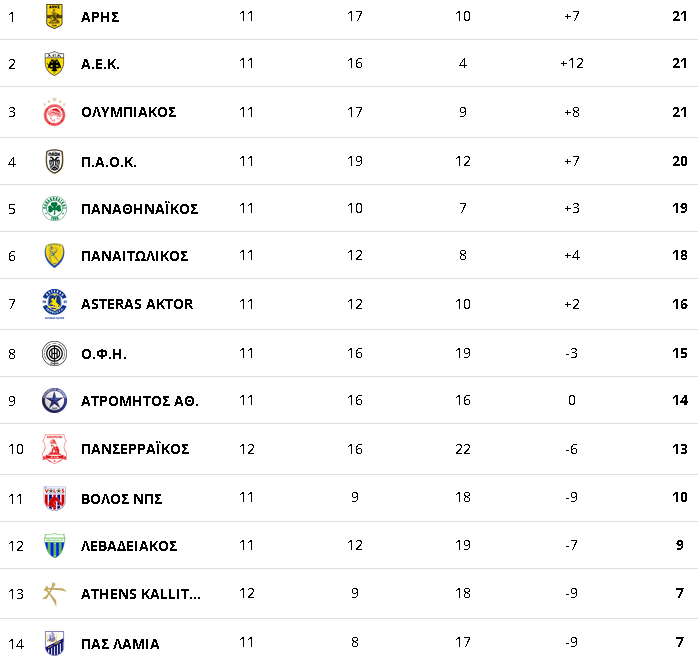Click the Ο.Φ.Η. circular black logo

coord(54,354)
